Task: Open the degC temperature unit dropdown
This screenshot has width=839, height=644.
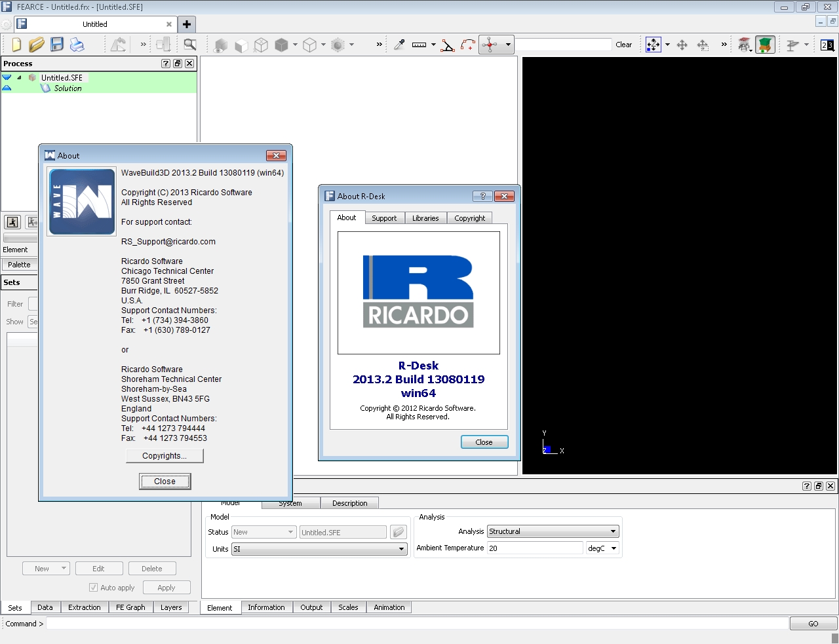Action: click(614, 548)
